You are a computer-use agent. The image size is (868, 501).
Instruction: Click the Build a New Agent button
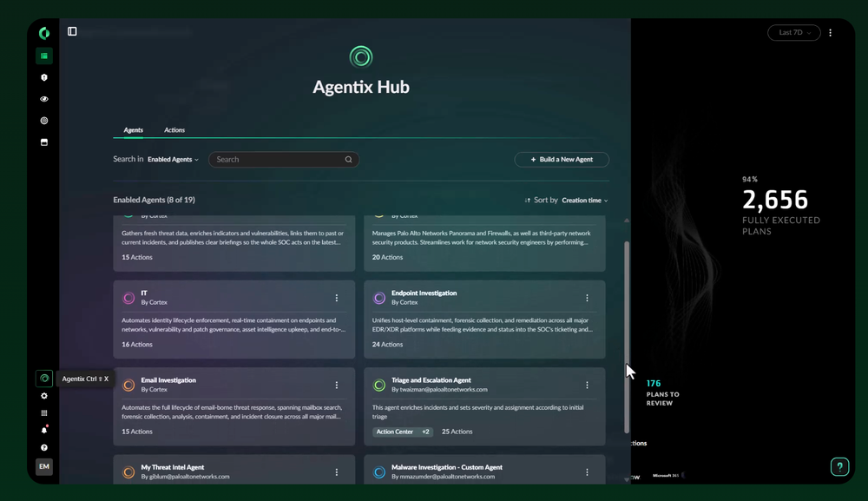pyautogui.click(x=562, y=159)
